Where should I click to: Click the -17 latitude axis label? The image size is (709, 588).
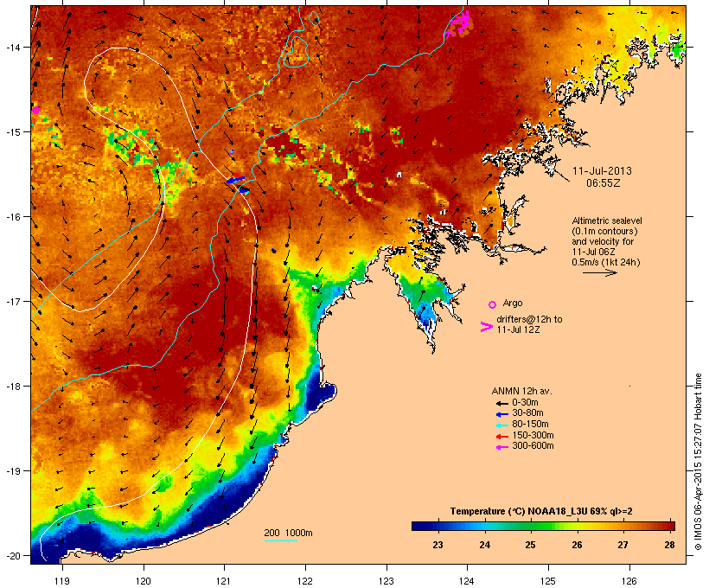pos(13,301)
